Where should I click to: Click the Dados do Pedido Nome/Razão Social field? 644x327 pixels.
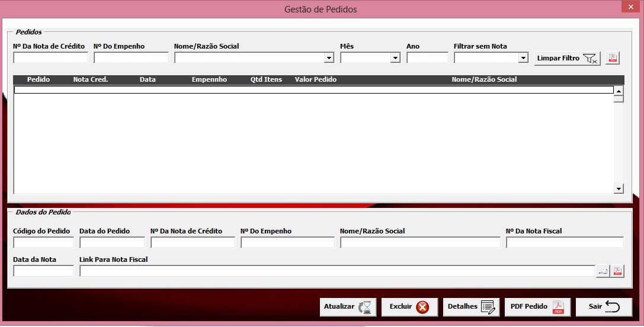(420, 242)
